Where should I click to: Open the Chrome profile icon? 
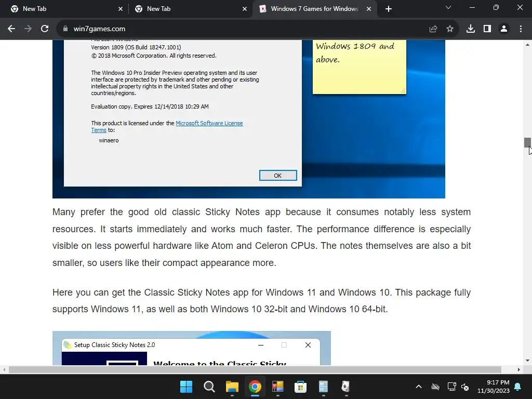pos(504,29)
